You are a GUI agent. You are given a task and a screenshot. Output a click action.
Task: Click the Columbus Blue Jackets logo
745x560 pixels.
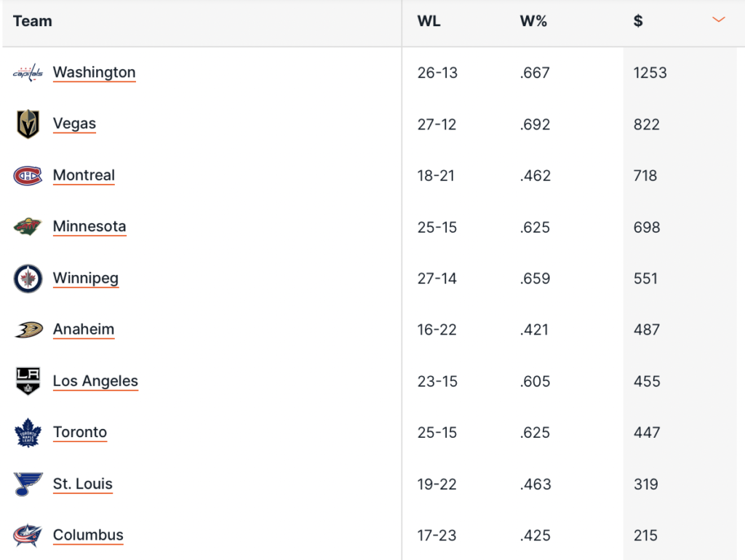tap(28, 536)
